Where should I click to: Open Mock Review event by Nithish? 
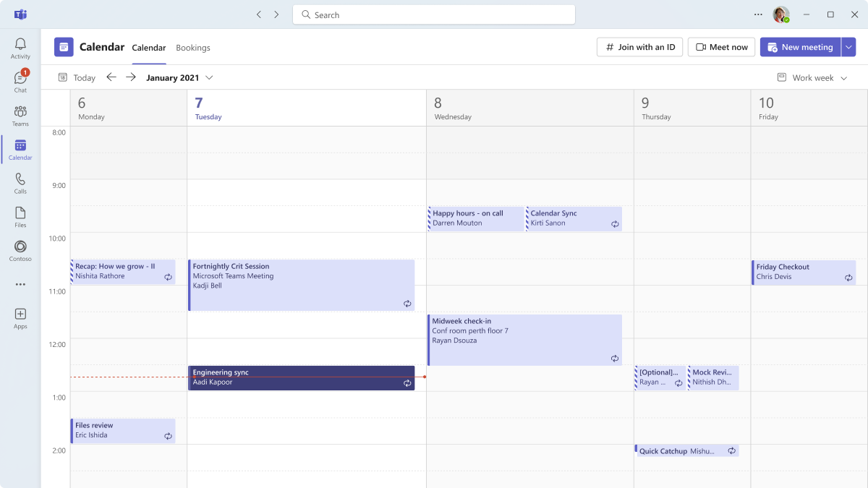pyautogui.click(x=713, y=378)
